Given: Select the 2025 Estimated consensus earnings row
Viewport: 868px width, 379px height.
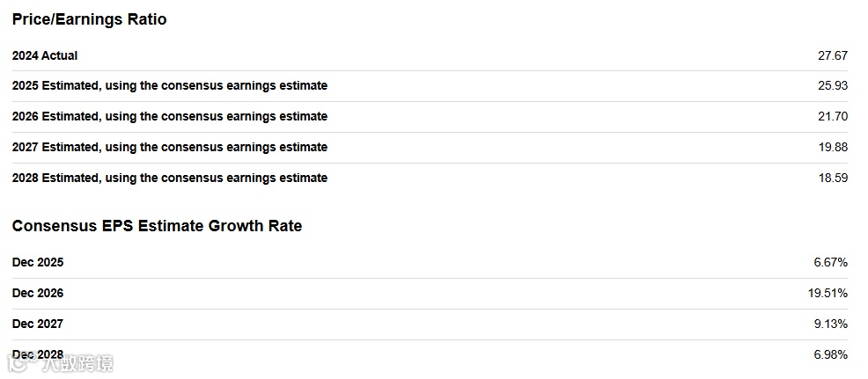Looking at the screenshot, I should tap(170, 85).
